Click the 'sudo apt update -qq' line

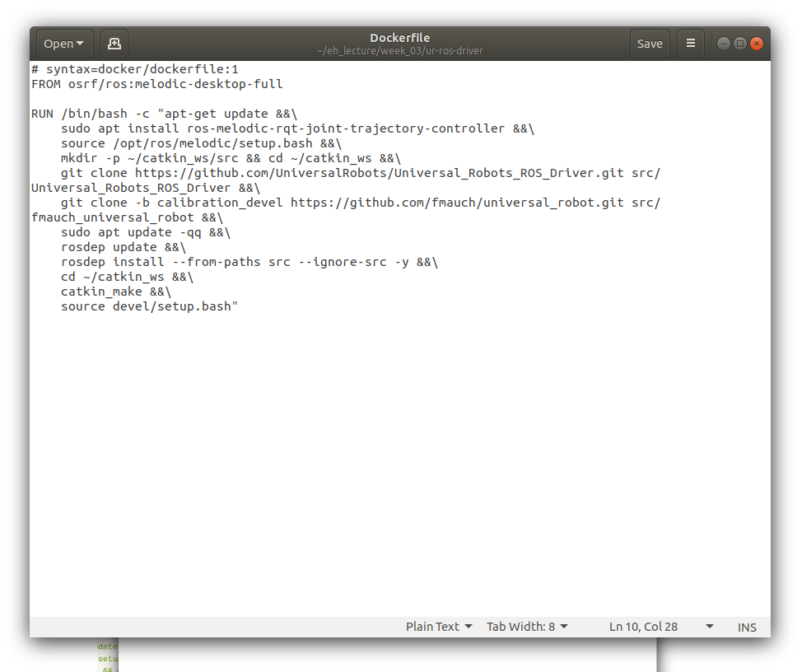(146, 232)
